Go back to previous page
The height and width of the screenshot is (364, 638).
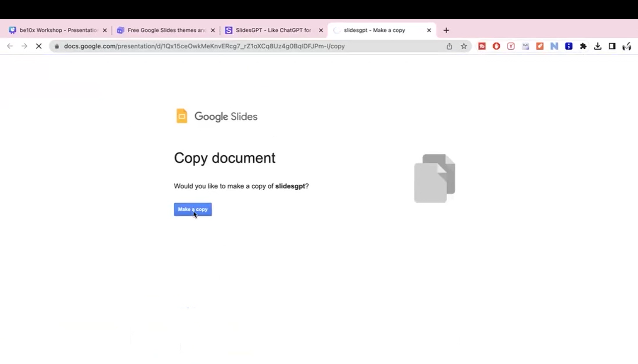click(x=10, y=46)
